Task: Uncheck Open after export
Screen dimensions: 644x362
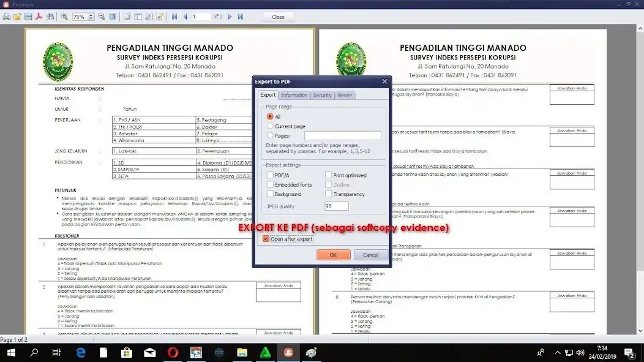Action: 266,238
